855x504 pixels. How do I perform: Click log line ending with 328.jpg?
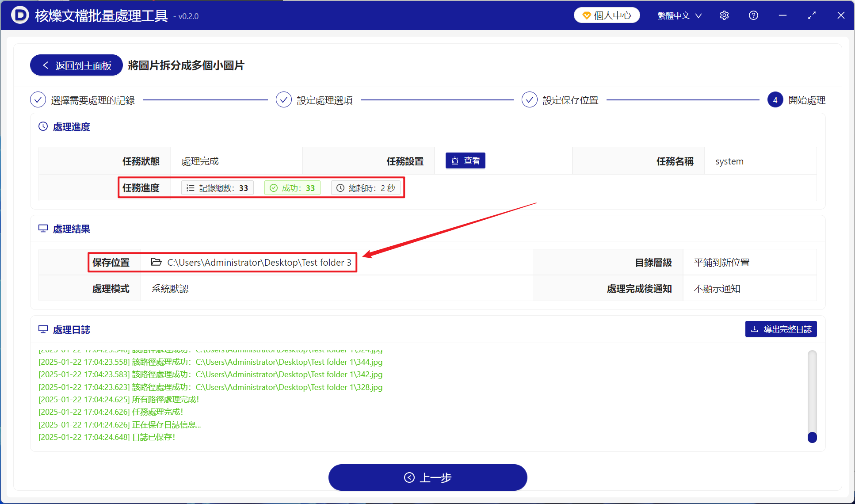click(210, 387)
